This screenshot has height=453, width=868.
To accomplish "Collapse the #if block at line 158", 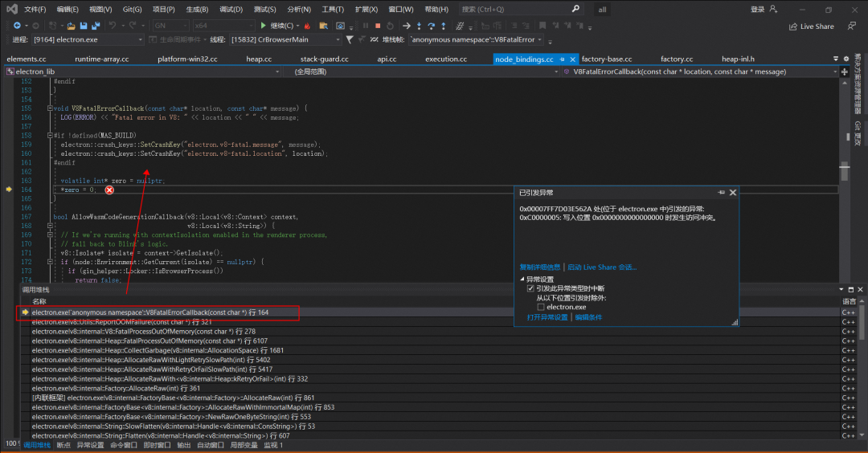I will pos(50,135).
